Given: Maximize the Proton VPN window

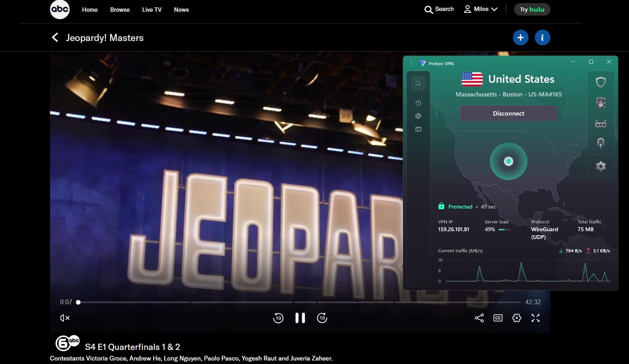Looking at the screenshot, I should pos(591,62).
